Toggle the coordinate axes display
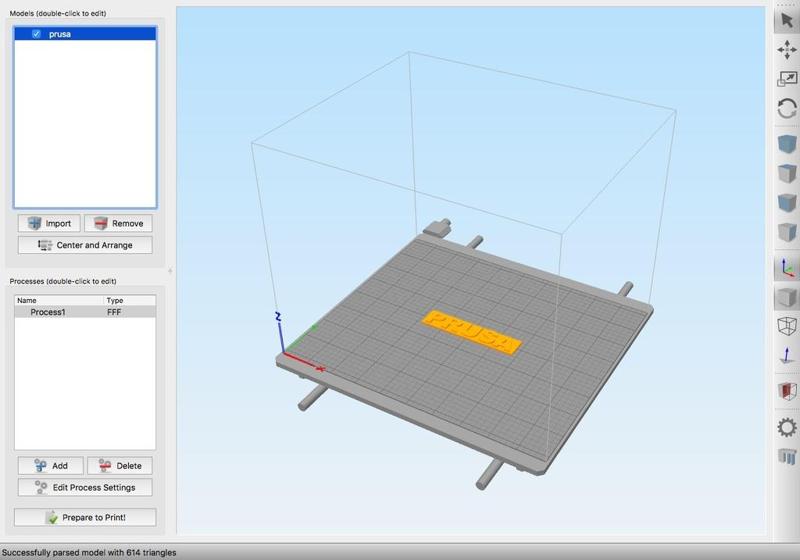This screenshot has height=560, width=800. coord(787,268)
